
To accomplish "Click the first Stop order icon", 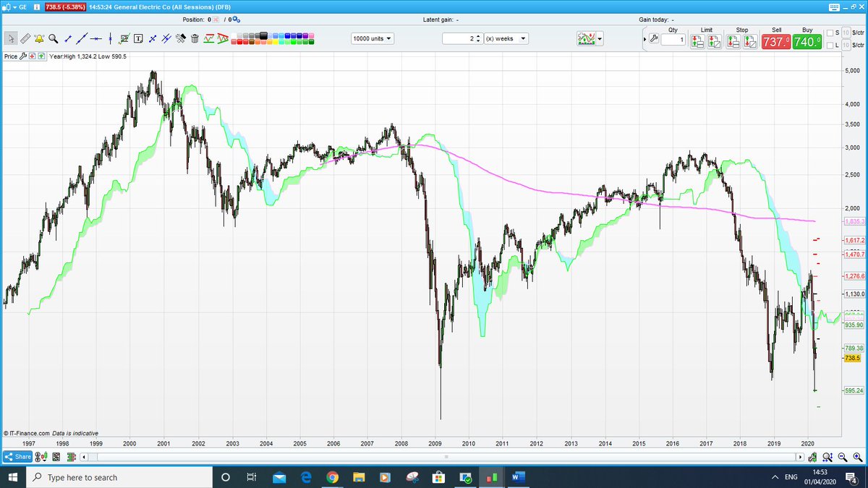I will 733,41.
